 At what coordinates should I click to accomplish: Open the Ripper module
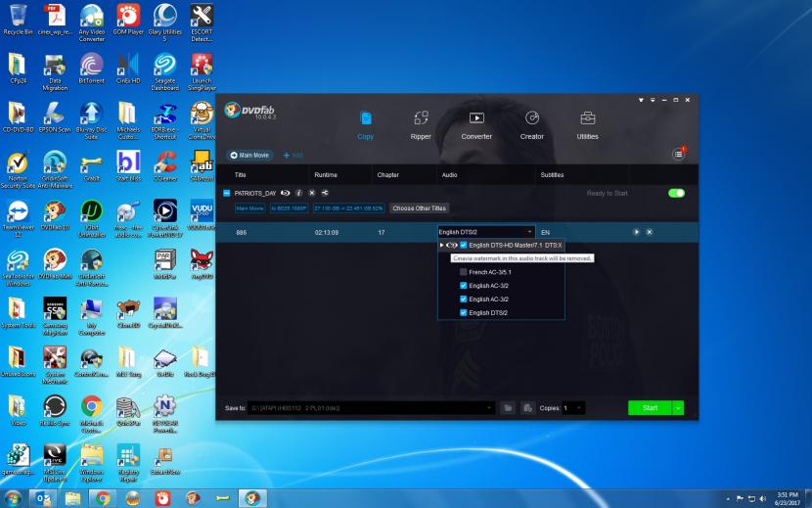[x=421, y=124]
